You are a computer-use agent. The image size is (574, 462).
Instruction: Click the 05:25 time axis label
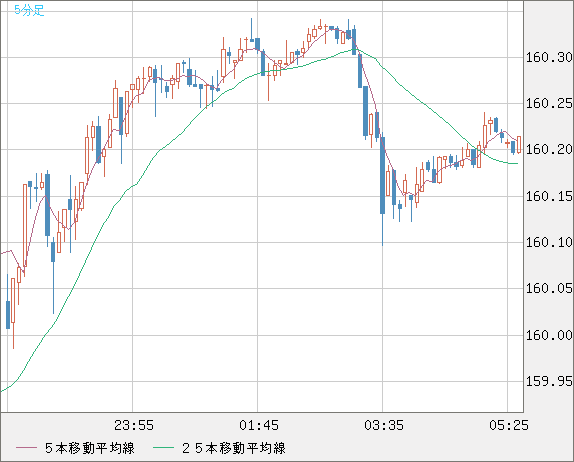pos(509,425)
